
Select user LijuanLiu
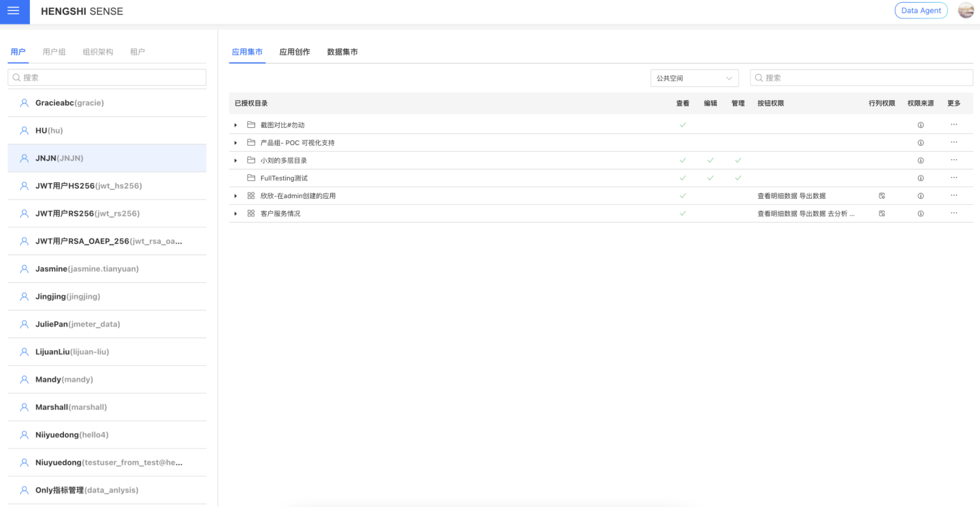107,352
